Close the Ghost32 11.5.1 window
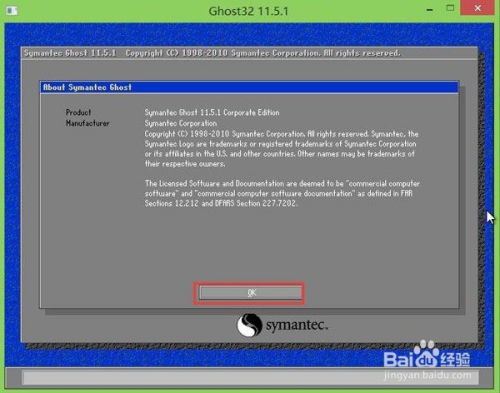The width and height of the screenshot is (500, 393). (x=477, y=8)
